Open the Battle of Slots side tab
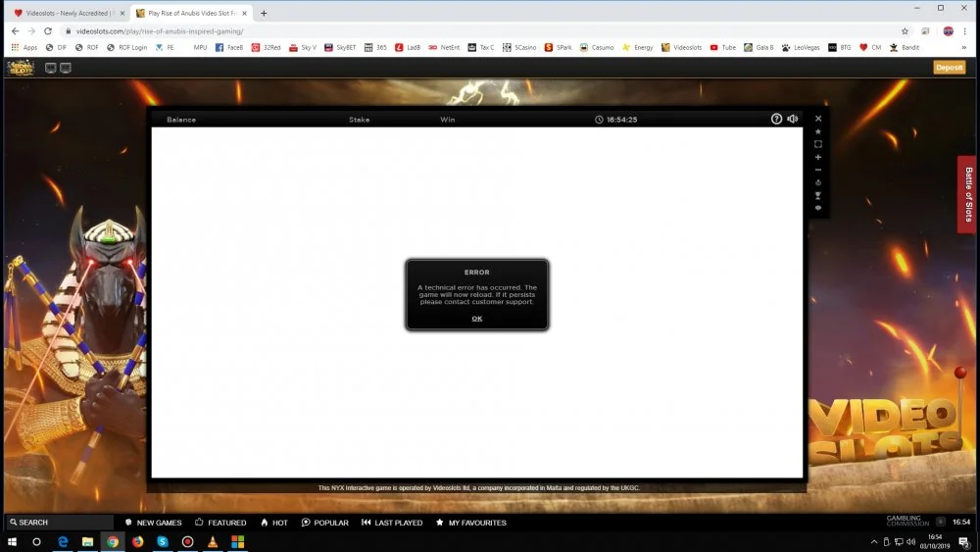 967,194
